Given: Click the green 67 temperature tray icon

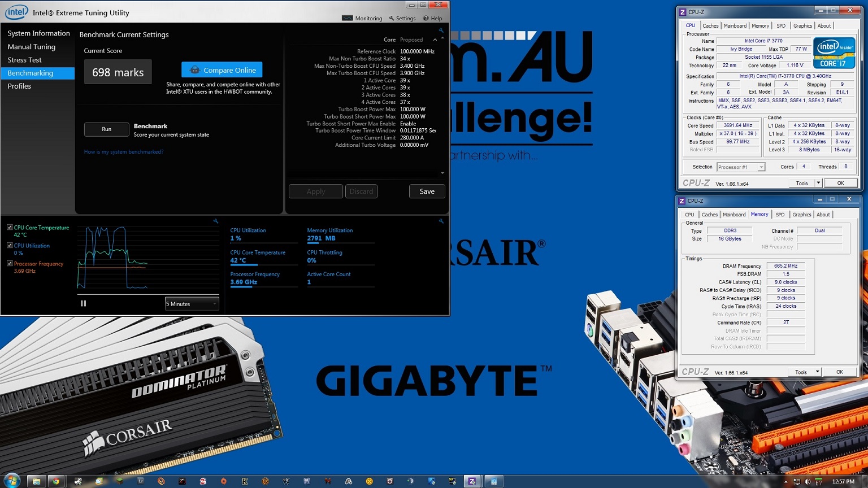Looking at the screenshot, I should click(817, 482).
